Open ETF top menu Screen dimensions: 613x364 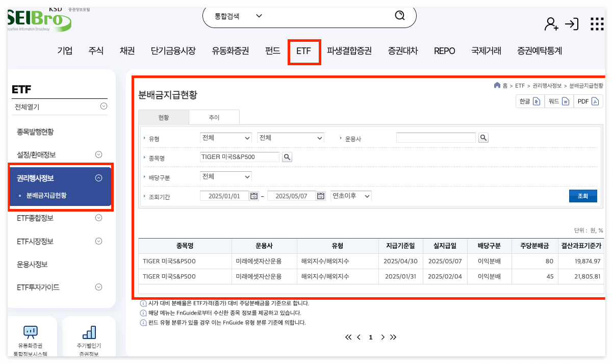tap(304, 51)
